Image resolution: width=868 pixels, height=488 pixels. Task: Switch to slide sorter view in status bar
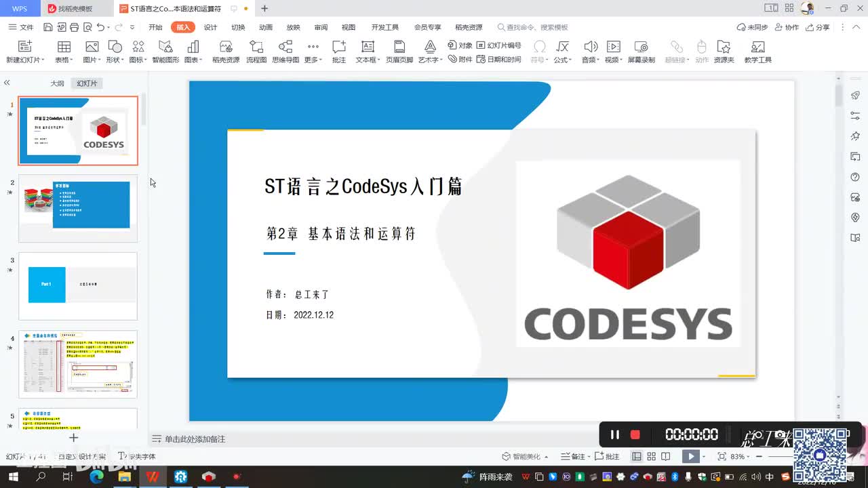click(x=652, y=457)
